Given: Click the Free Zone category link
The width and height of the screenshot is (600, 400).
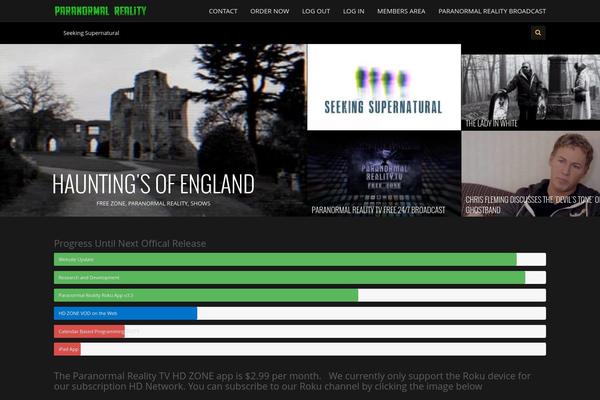Looking at the screenshot, I should (x=111, y=204).
